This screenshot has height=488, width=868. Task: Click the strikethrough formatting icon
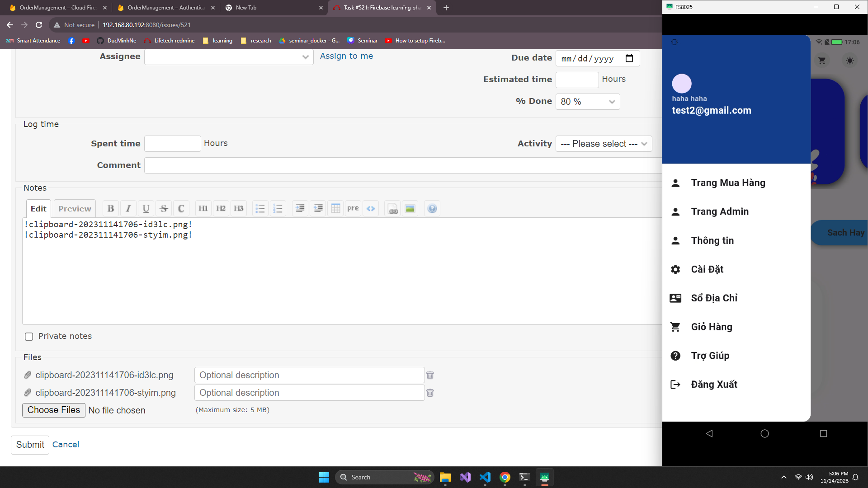point(164,208)
